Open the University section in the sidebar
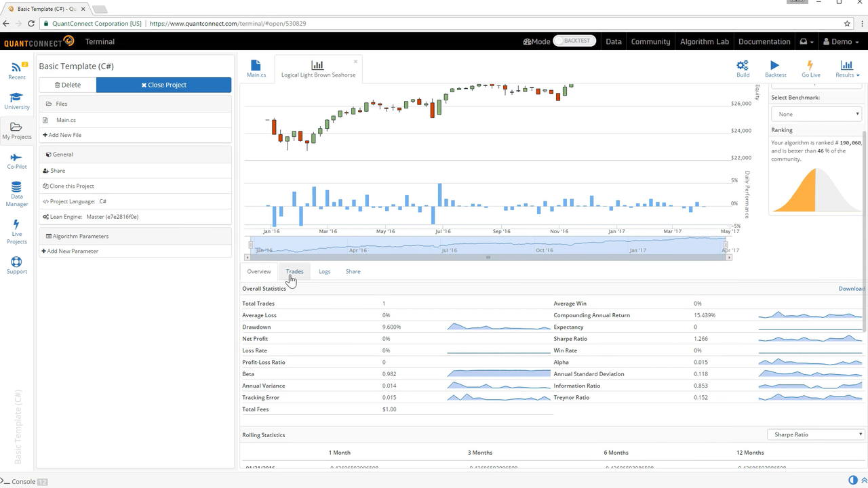Image resolution: width=868 pixels, height=488 pixels. 17,100
